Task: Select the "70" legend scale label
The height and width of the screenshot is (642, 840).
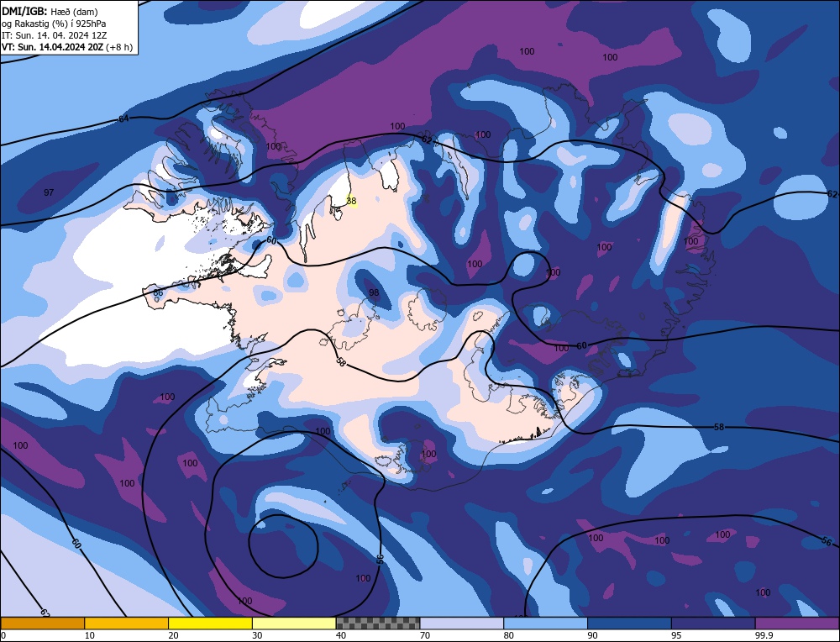Action: pos(425,635)
